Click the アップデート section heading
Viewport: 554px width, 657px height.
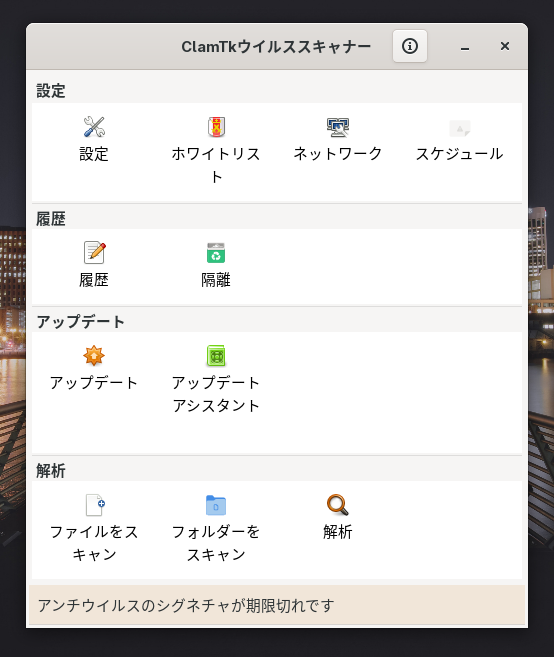pyautogui.click(x=80, y=322)
